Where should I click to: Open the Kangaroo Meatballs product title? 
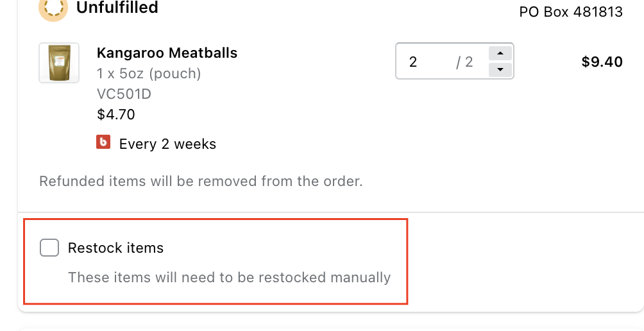click(x=167, y=53)
